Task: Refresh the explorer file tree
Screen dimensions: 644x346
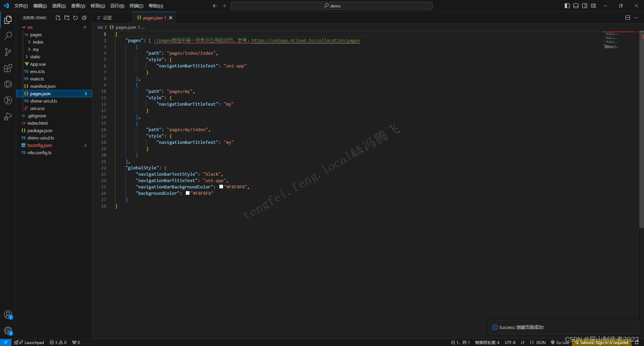Action: click(x=75, y=18)
